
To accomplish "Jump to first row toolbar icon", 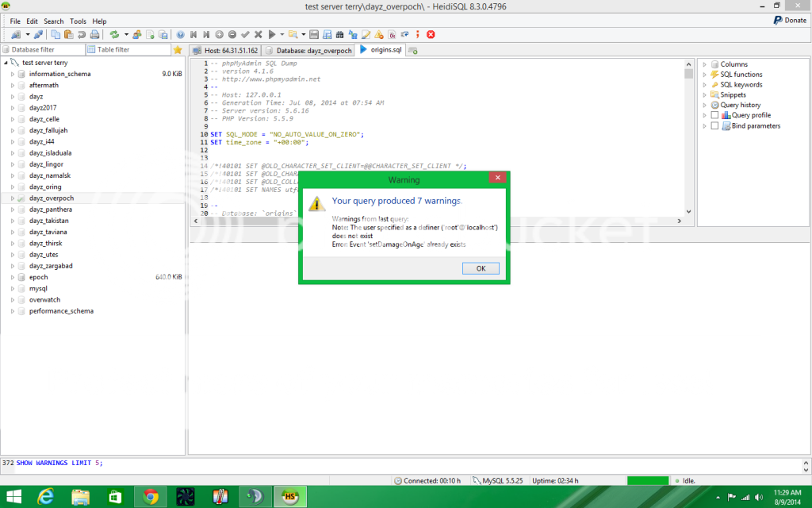I will (193, 35).
